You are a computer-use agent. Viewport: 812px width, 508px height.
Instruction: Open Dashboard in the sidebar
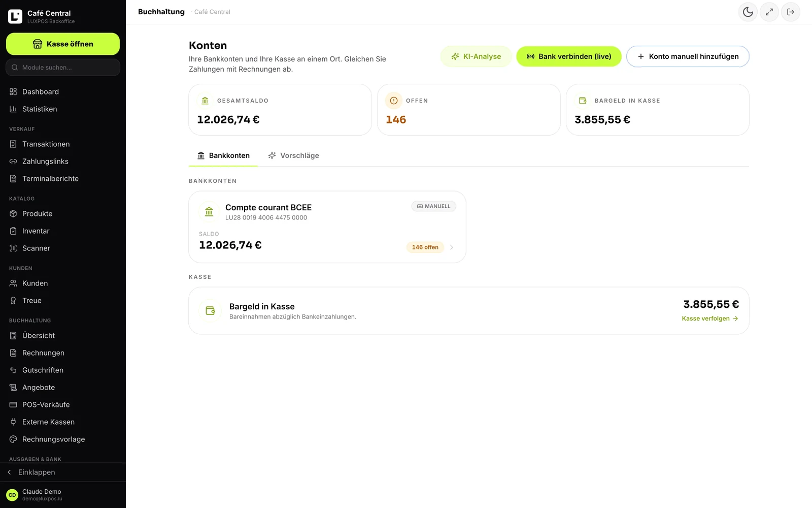coord(63,91)
